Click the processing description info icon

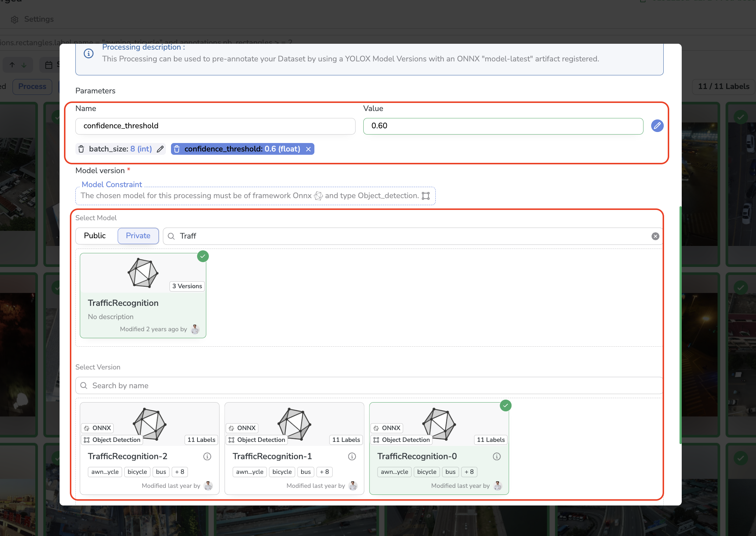89,53
